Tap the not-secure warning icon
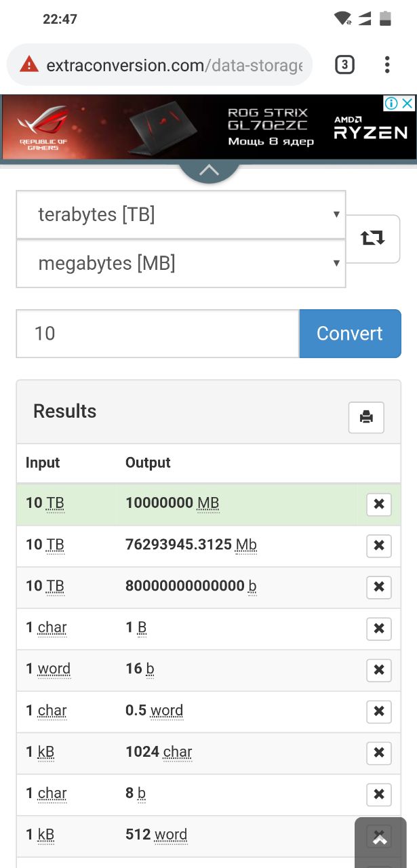Viewport: 417px width, 868px height. coord(29,65)
